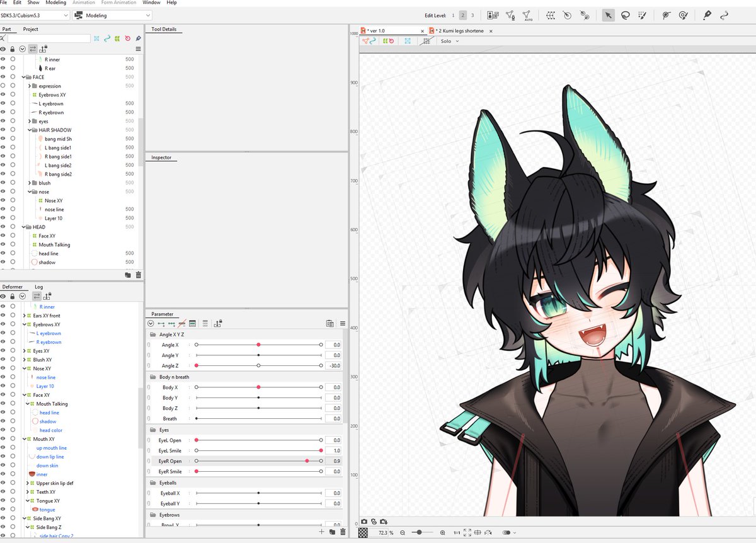756x543 pixels.
Task: Open the Modeling workspace dropdown
Action: point(112,15)
